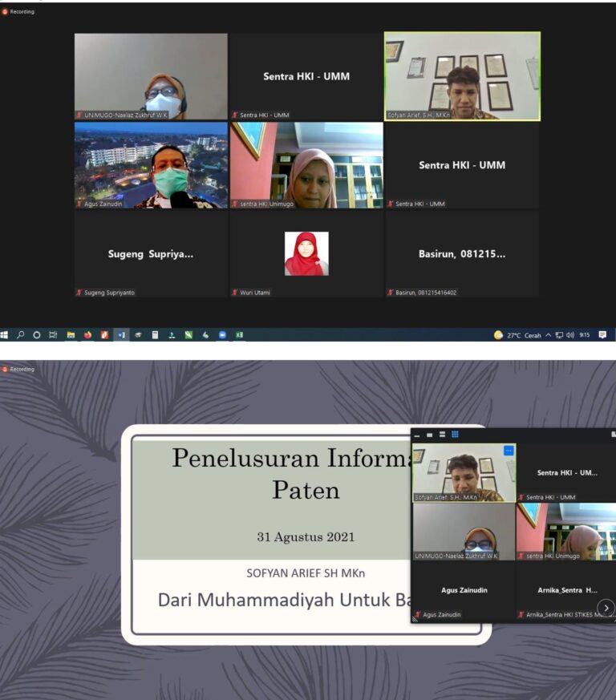Open File Explorer from taskbar
This screenshot has width=616, height=700.
point(71,335)
